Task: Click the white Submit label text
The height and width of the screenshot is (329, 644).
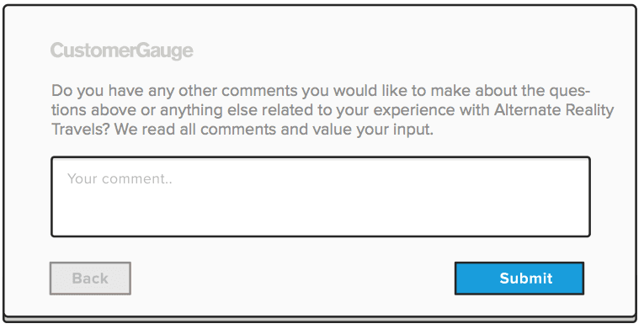Action: click(x=525, y=279)
